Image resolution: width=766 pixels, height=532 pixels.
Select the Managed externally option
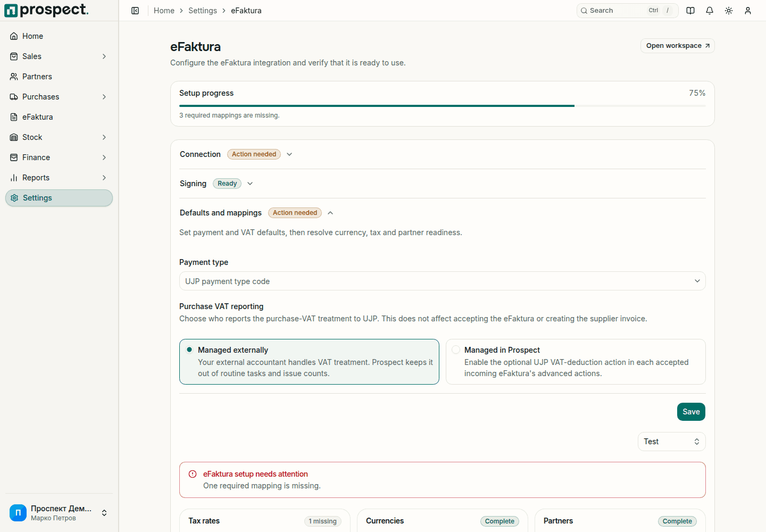tap(309, 362)
